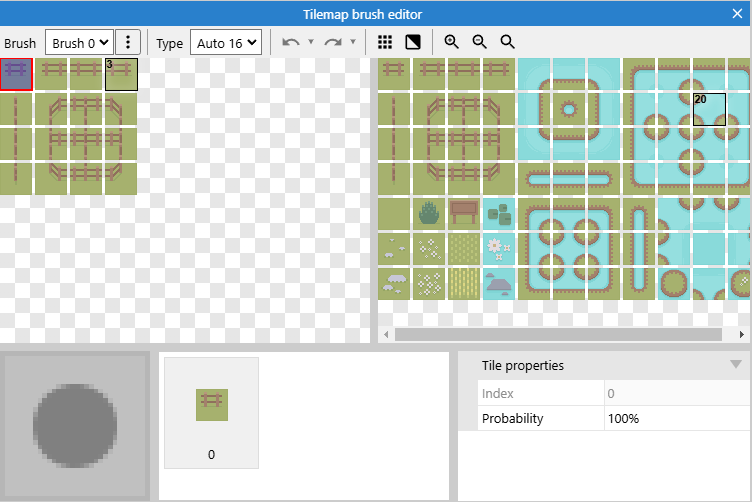Select the red-highlighted fence tile in brush
Screen dimensions: 752x502
coord(17,75)
